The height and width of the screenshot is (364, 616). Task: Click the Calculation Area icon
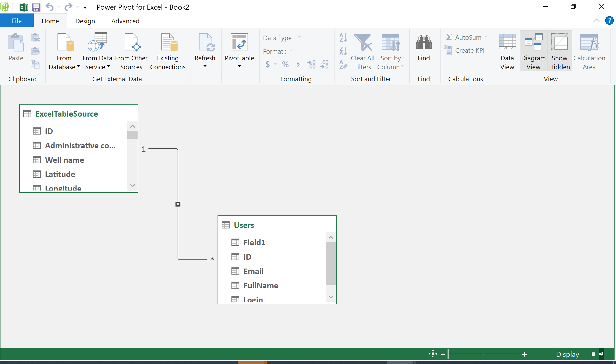(590, 42)
